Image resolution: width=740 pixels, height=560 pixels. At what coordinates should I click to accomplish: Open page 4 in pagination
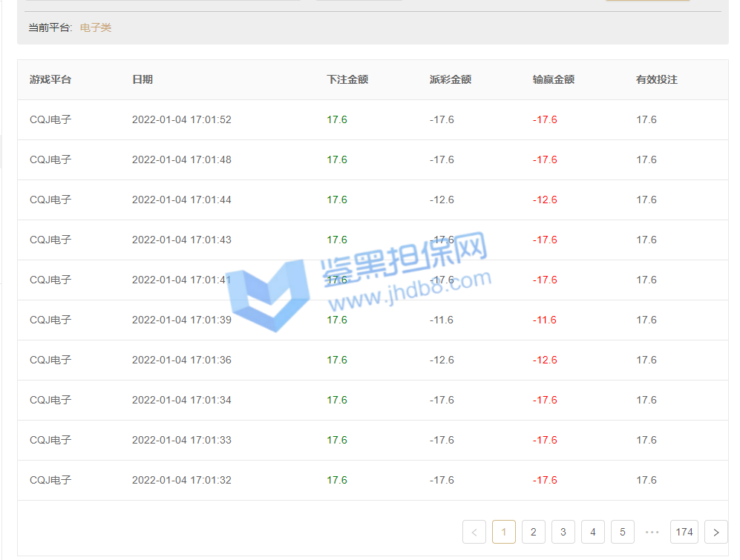pyautogui.click(x=592, y=532)
